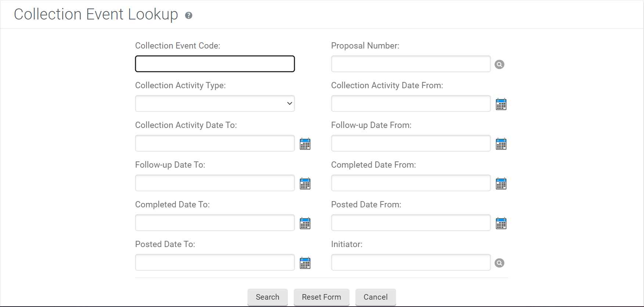
Task: Expand Collection Activity Type dropdown
Action: (215, 104)
